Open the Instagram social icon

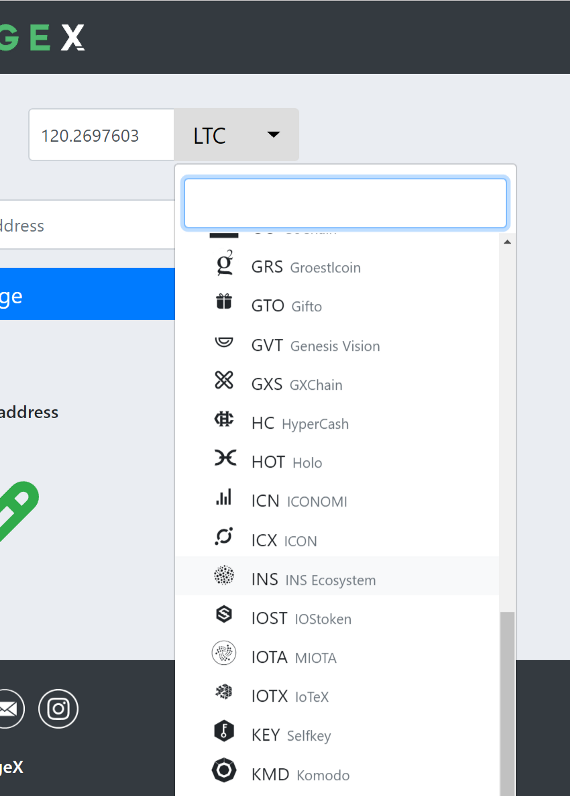pyautogui.click(x=58, y=709)
